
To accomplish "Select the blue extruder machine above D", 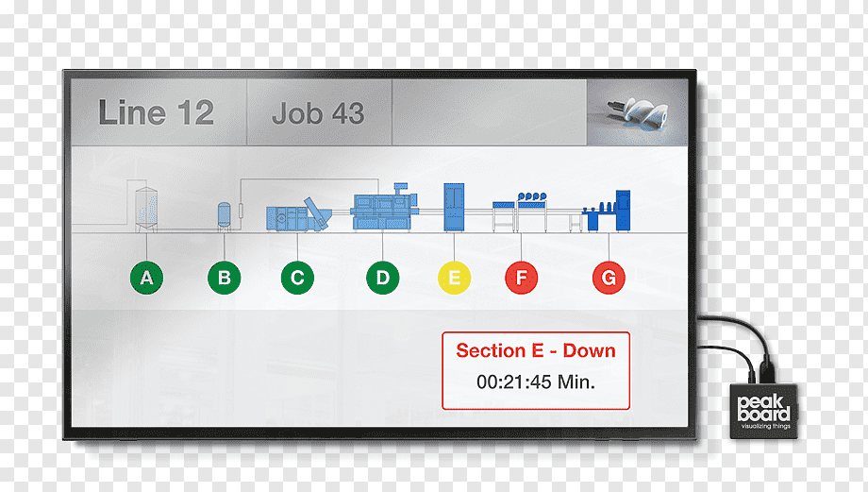I will coord(384,207).
